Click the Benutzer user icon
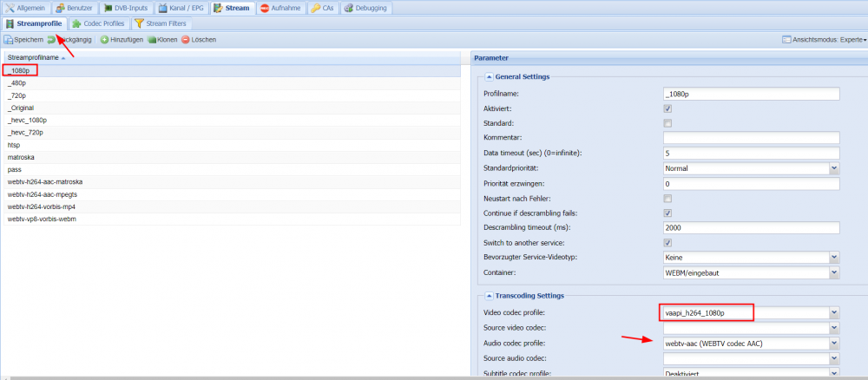 pyautogui.click(x=61, y=9)
